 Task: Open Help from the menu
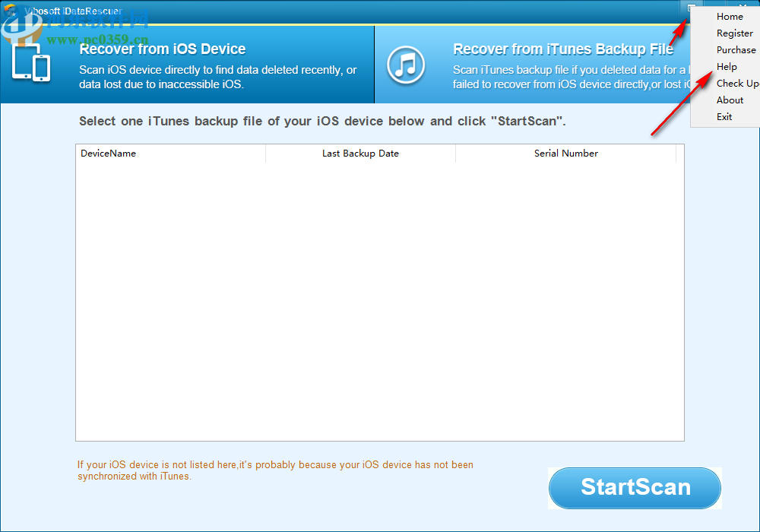(x=726, y=66)
